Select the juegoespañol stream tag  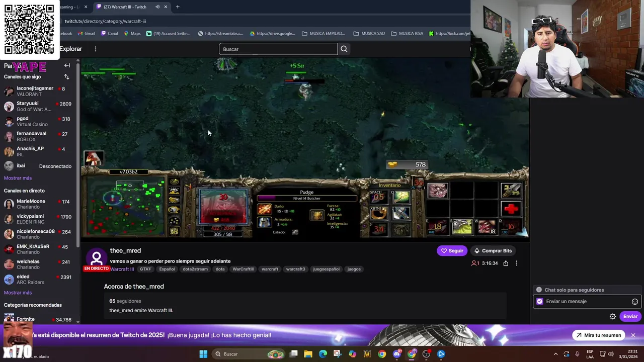326,269
